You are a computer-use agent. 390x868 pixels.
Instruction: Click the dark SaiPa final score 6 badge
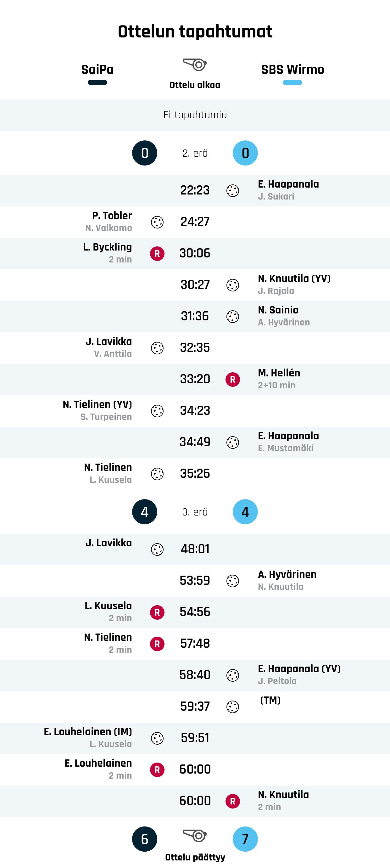[144, 839]
